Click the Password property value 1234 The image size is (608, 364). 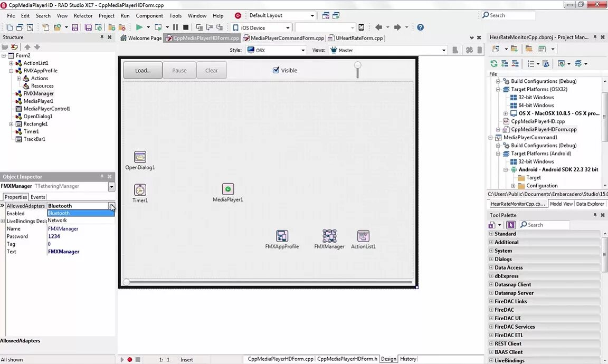click(81, 236)
